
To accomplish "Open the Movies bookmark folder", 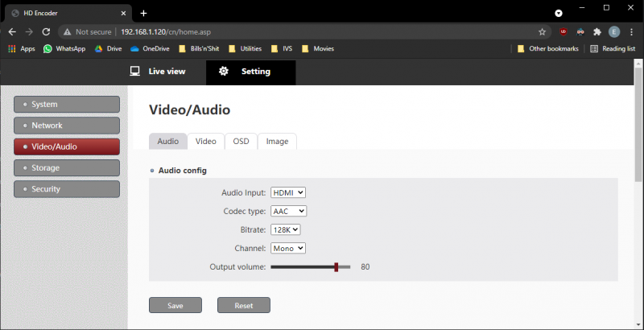I will 317,48.
